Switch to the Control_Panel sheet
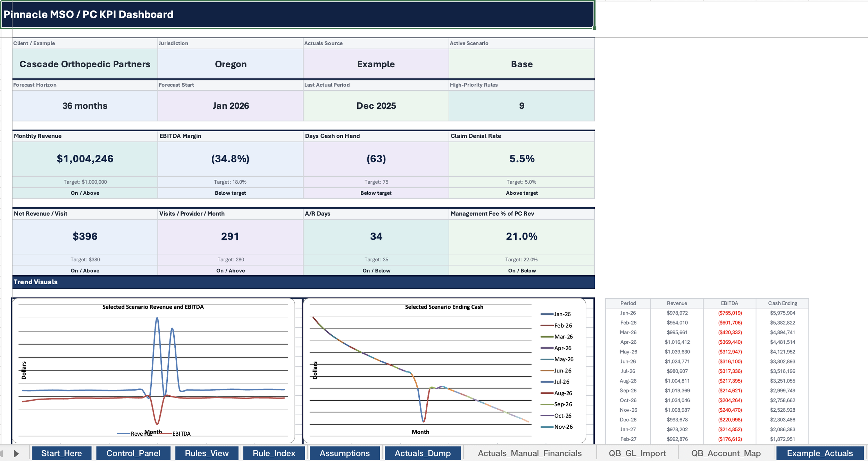This screenshot has height=461, width=868. [x=133, y=453]
